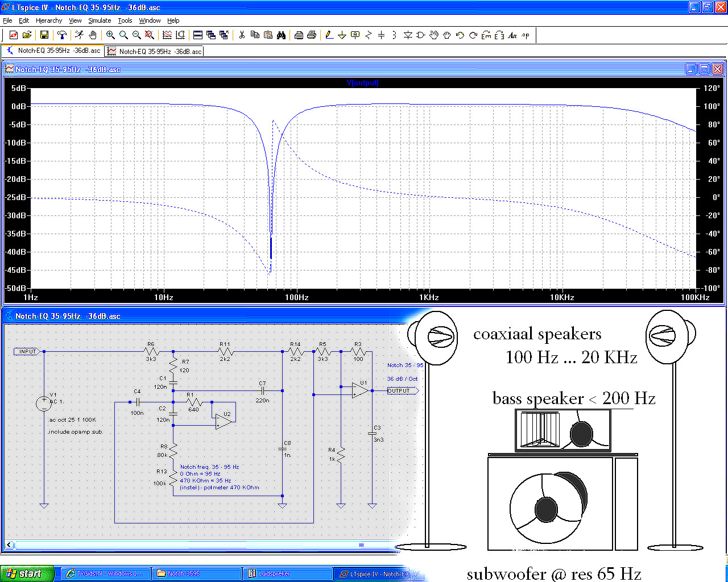Click the Undo arrow icon
The height and width of the screenshot is (582, 728).
(x=460, y=35)
